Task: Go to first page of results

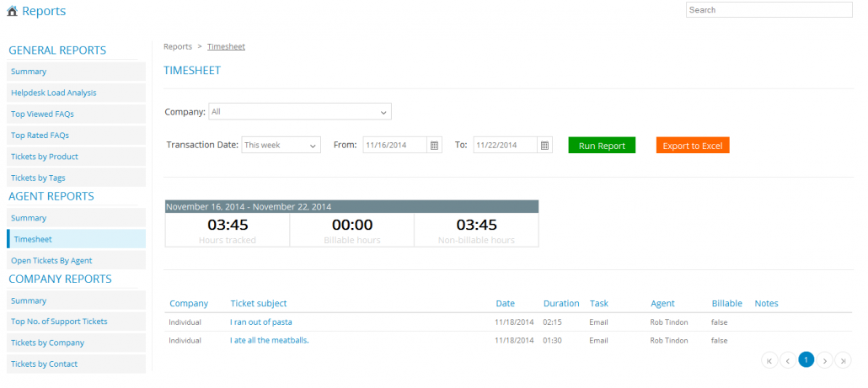Action: [x=769, y=361]
